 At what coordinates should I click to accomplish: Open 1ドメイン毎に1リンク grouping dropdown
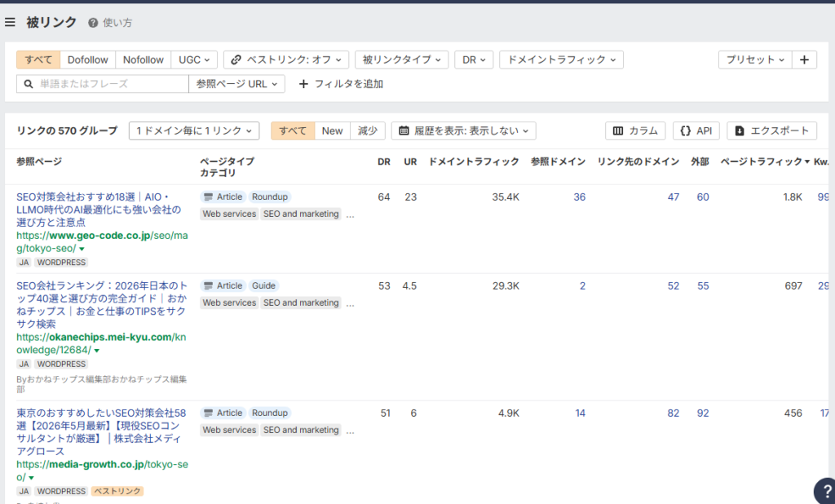pos(194,130)
